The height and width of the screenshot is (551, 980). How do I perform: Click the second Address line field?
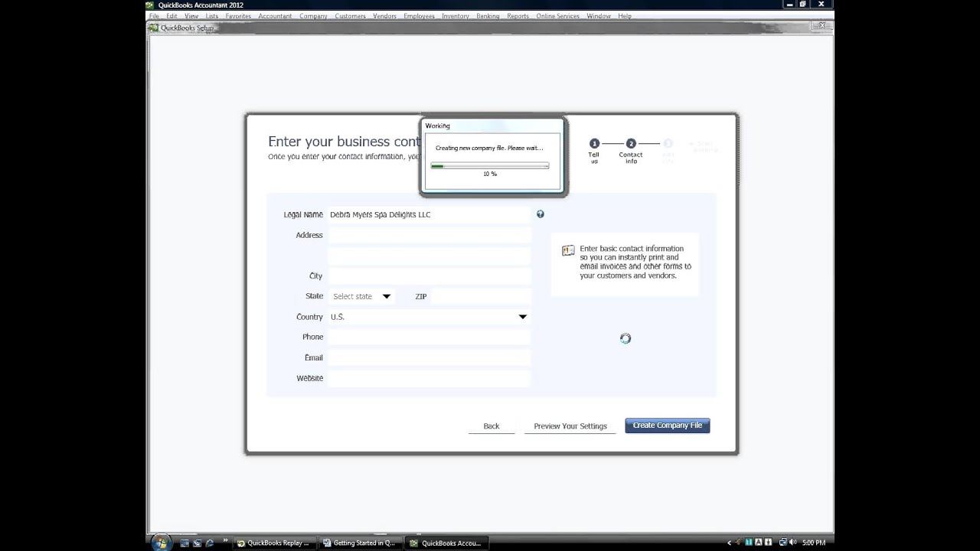(430, 256)
